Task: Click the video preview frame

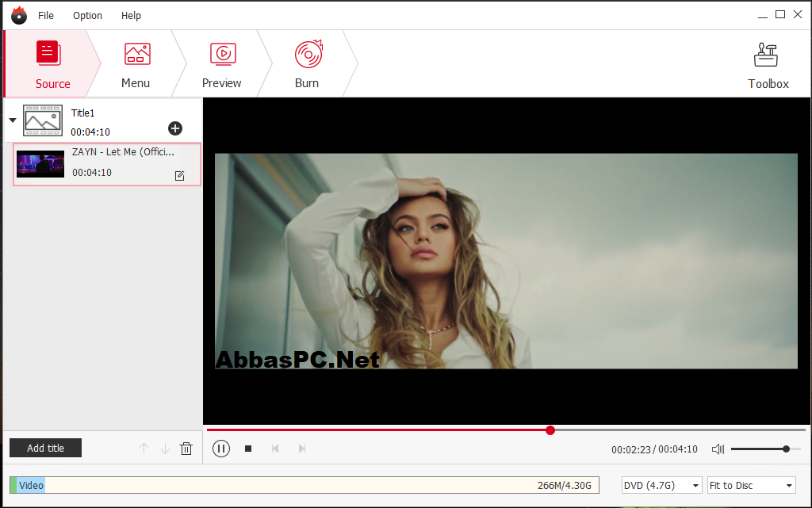Action: tap(506, 261)
